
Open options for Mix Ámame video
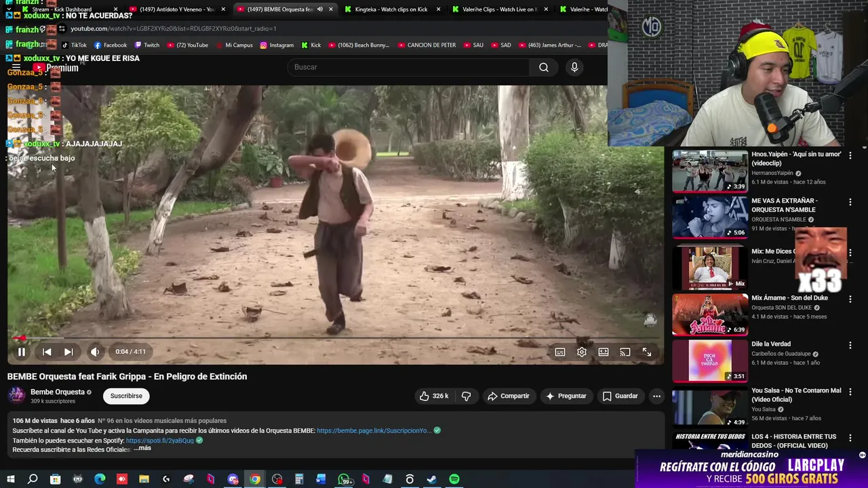[850, 299]
